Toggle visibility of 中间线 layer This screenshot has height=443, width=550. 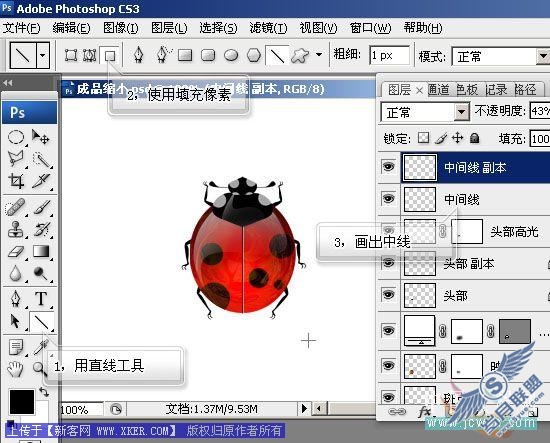click(388, 199)
